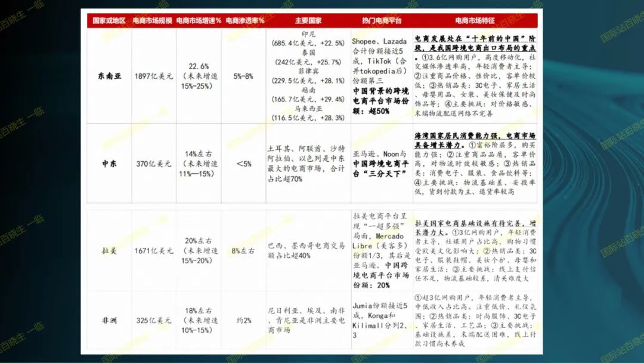Click the '325亿美元' market size cell
Image resolution: width=644 pixels, height=363 pixels.
(154, 320)
